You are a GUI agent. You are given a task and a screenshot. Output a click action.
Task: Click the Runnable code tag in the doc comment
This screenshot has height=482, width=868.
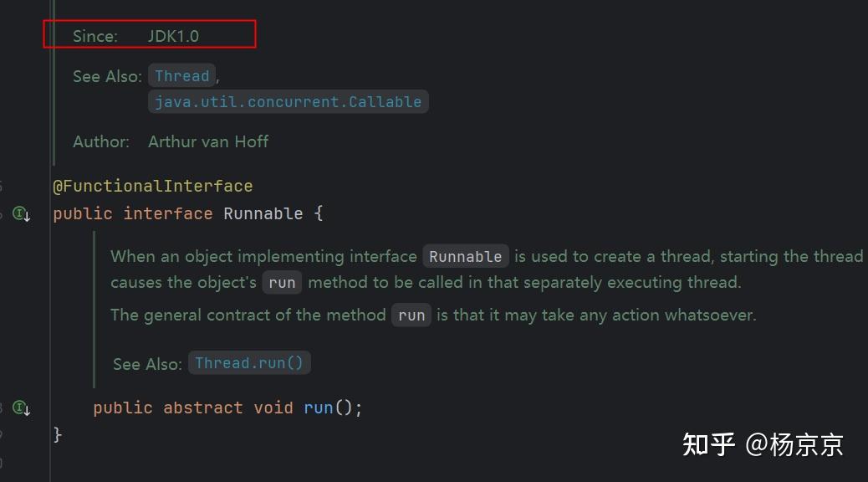(465, 257)
